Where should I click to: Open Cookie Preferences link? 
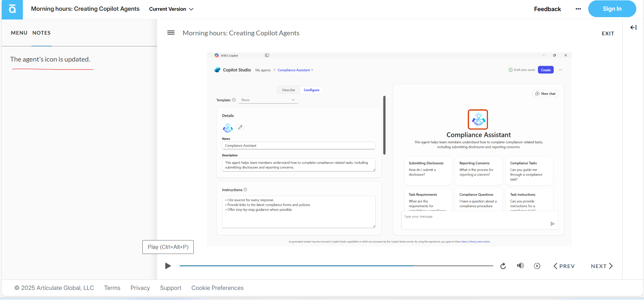coord(217,288)
